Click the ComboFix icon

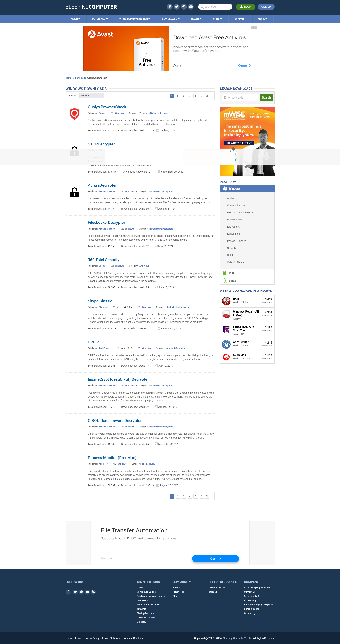(226, 357)
